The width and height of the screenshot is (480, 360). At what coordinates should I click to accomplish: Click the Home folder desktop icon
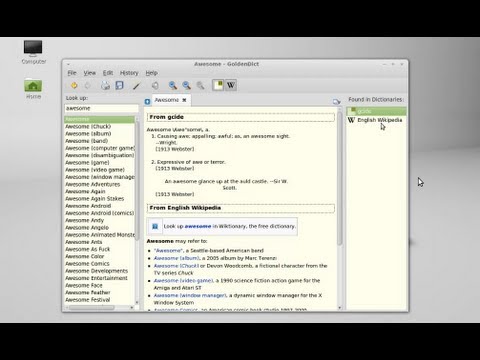[33, 89]
